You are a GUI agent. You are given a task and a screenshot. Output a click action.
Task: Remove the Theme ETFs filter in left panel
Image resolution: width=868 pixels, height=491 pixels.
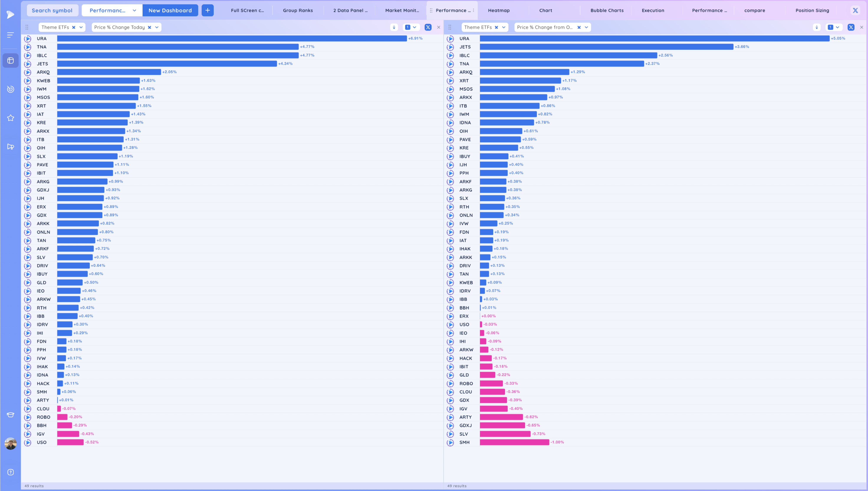coord(74,27)
